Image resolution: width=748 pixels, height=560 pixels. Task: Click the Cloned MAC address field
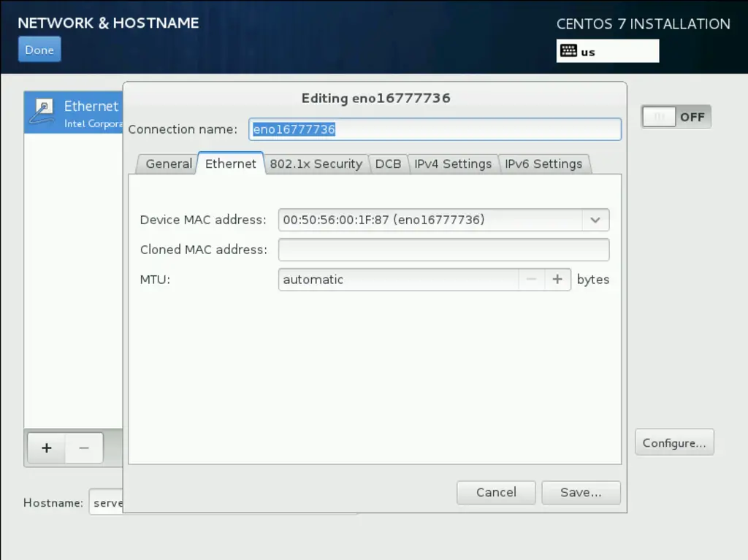(443, 250)
